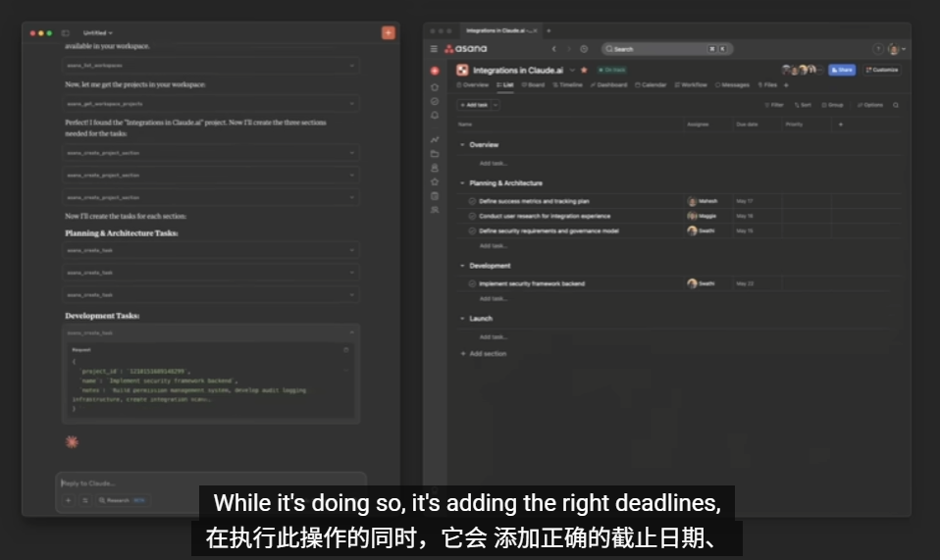940x560 pixels.
Task: Open the Asana help question mark icon
Action: (877, 49)
